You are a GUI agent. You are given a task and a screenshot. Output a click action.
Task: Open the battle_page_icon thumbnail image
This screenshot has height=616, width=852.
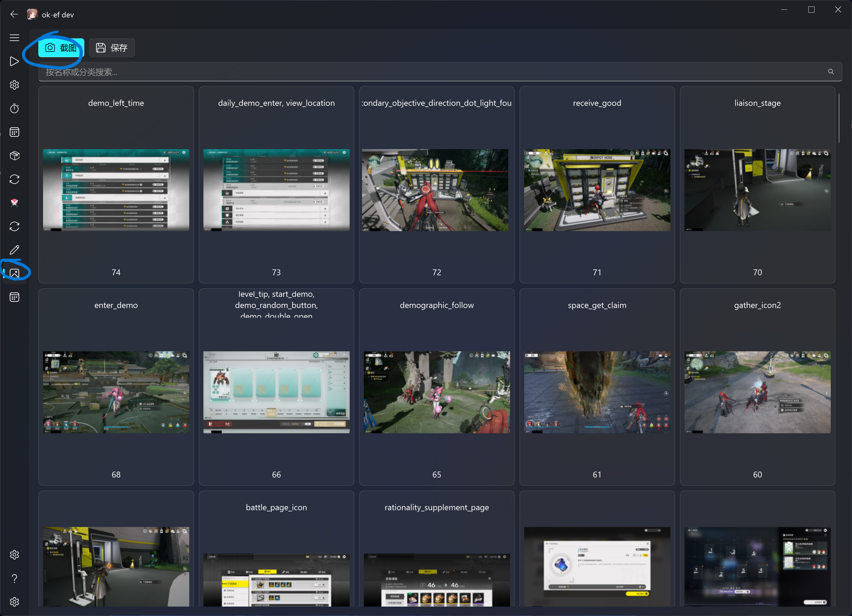point(277,580)
